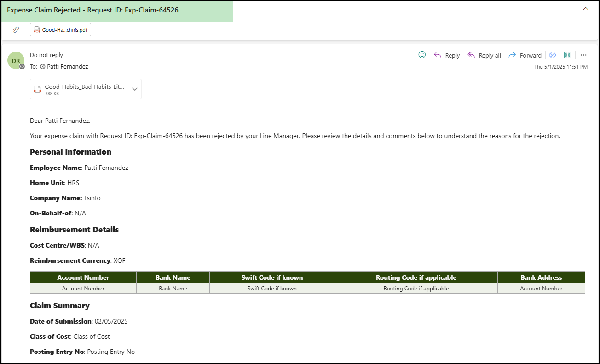
Task: Click the PDF file icon on the attachment
Action: click(x=37, y=29)
